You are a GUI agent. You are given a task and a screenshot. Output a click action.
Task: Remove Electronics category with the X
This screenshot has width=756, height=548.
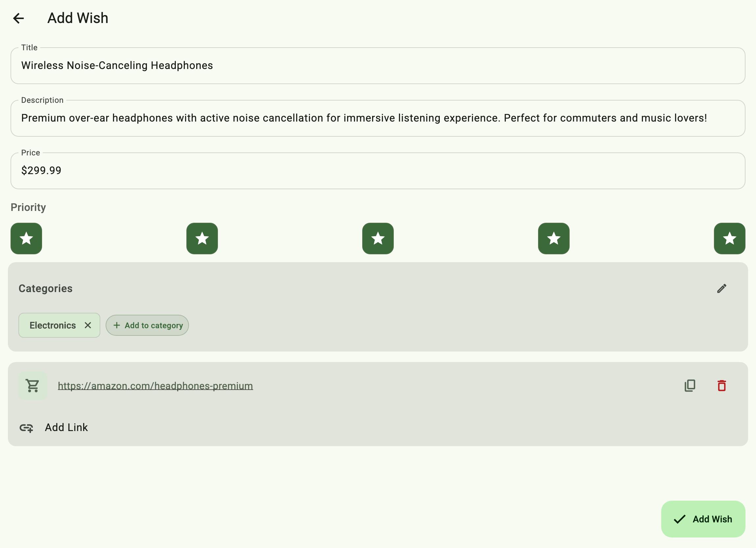88,325
